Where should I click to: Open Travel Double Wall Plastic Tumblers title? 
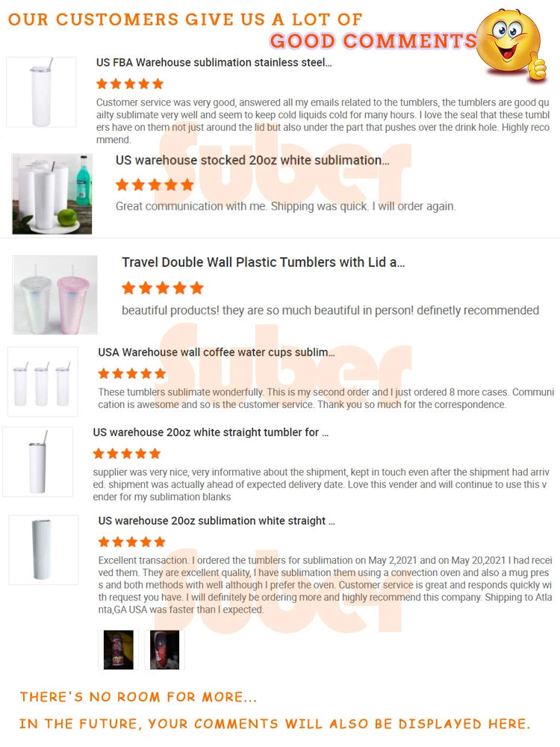point(264,262)
